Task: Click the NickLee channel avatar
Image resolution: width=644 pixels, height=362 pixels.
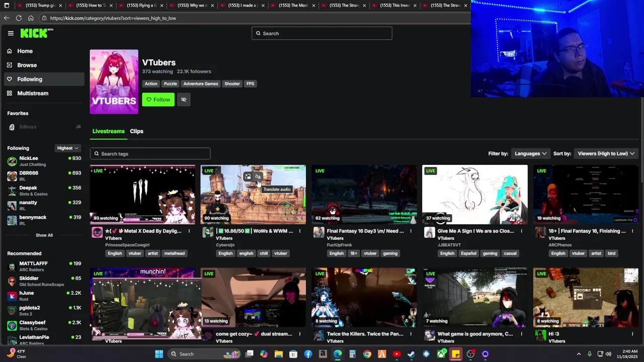Action: click(x=12, y=161)
